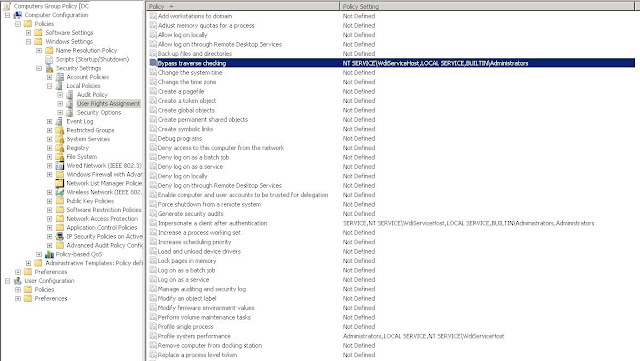Screen dimensions: 640x361
Task: Click the Wireless Network (IEEE 802) icon
Action: pyautogui.click(x=60, y=192)
